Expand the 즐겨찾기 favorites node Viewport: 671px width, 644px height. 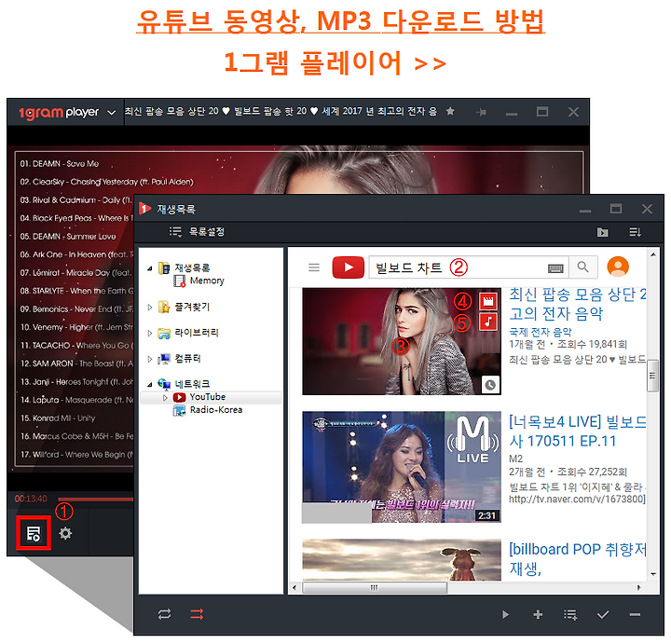150,308
